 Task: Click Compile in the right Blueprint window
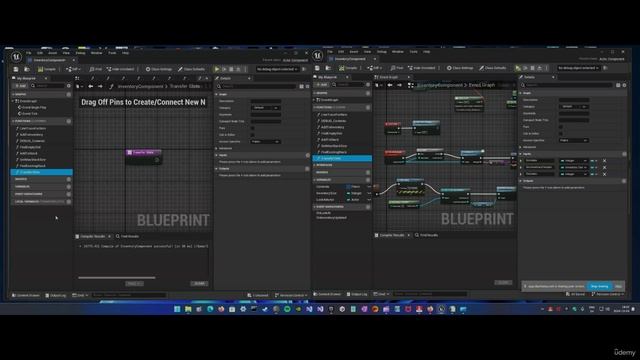[348, 68]
